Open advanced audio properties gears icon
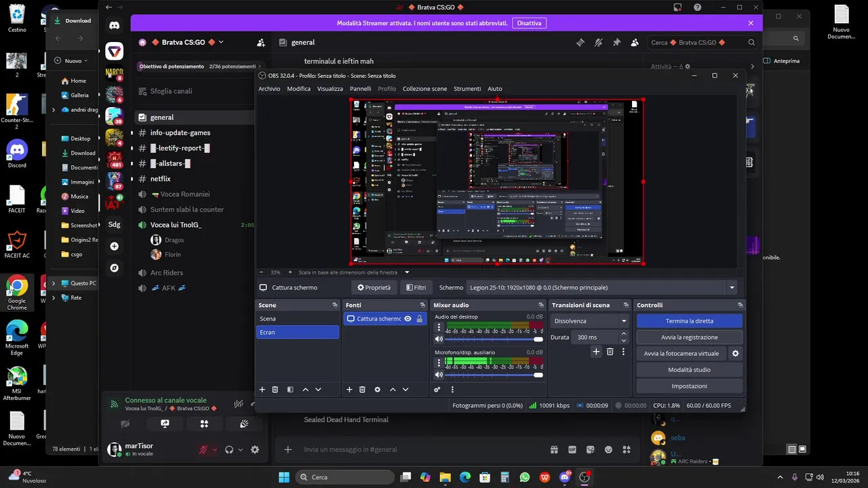The width and height of the screenshot is (868, 488). (437, 390)
